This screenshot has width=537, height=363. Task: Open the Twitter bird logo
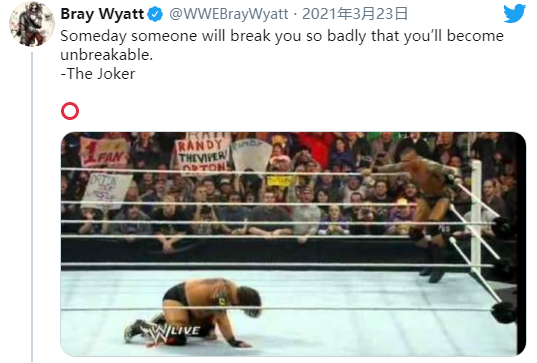point(514,14)
